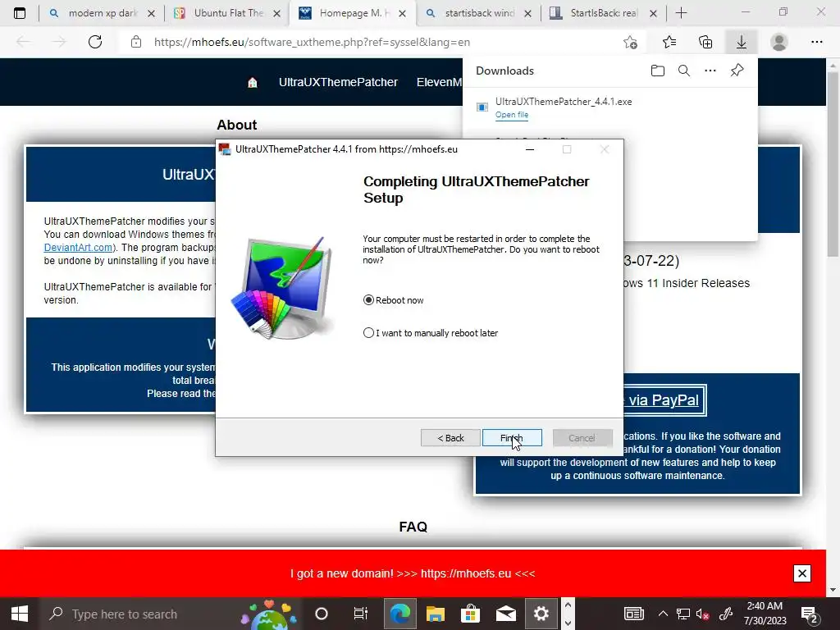Open Cortana circle icon on taskbar

(x=322, y=614)
